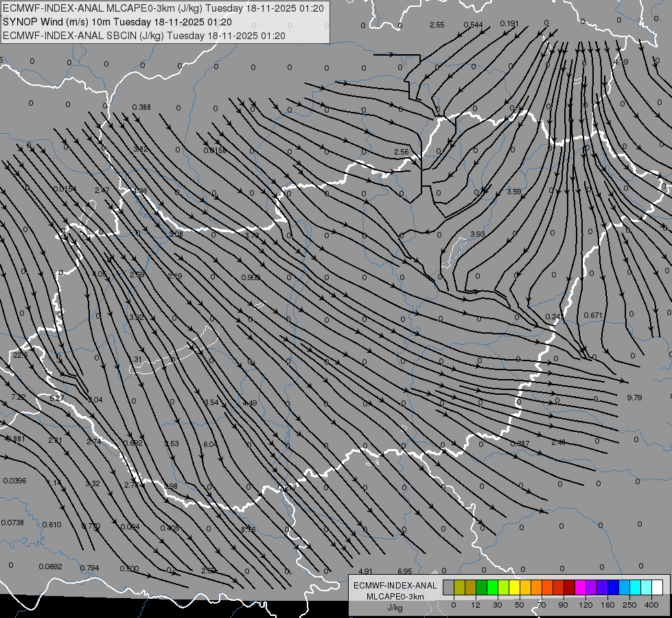Viewport: 672px width, 618px height.
Task: Click the data value 0.671
Action: 593,315
